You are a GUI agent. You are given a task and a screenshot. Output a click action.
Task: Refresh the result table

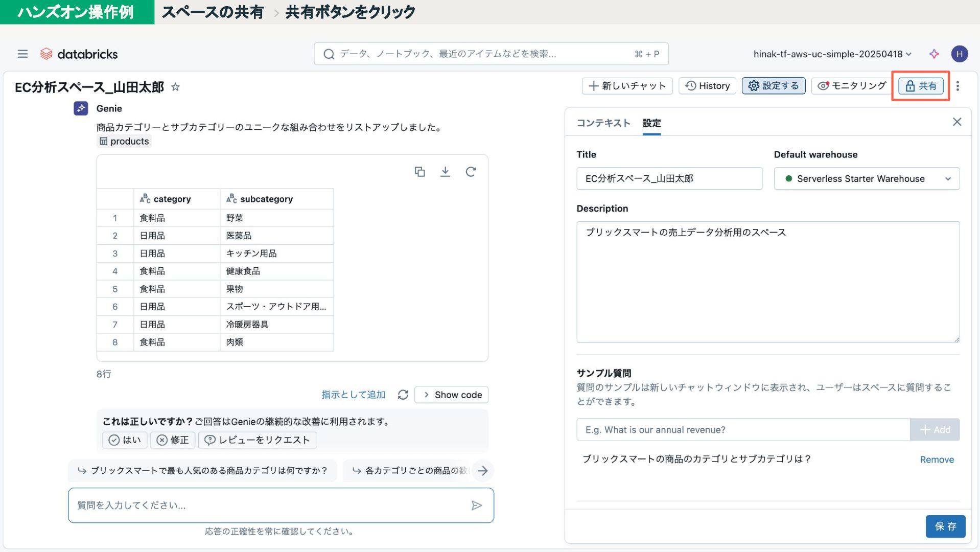coord(471,172)
